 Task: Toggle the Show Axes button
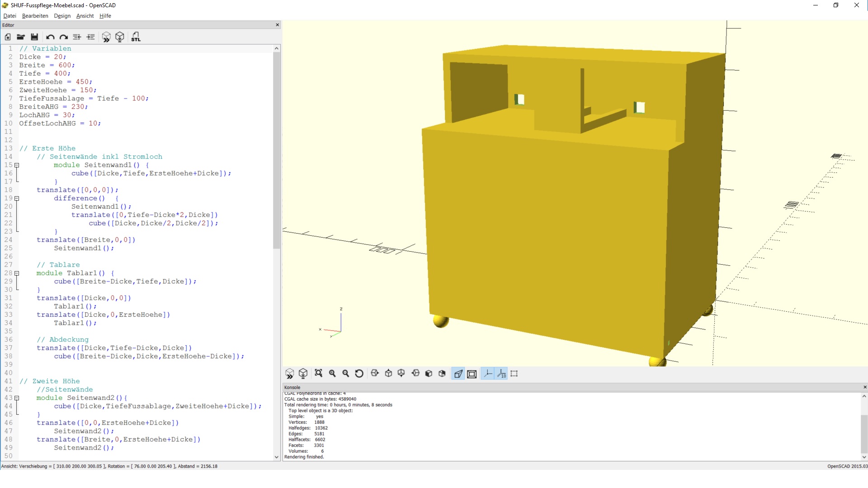488,374
